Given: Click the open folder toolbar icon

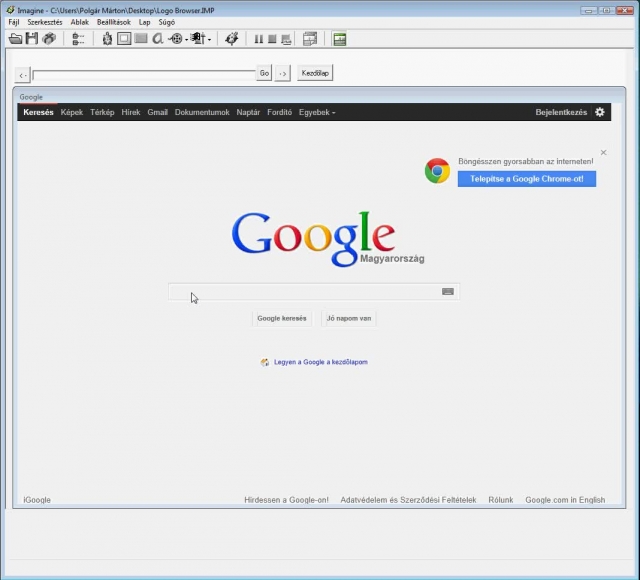Looking at the screenshot, I should 16,39.
